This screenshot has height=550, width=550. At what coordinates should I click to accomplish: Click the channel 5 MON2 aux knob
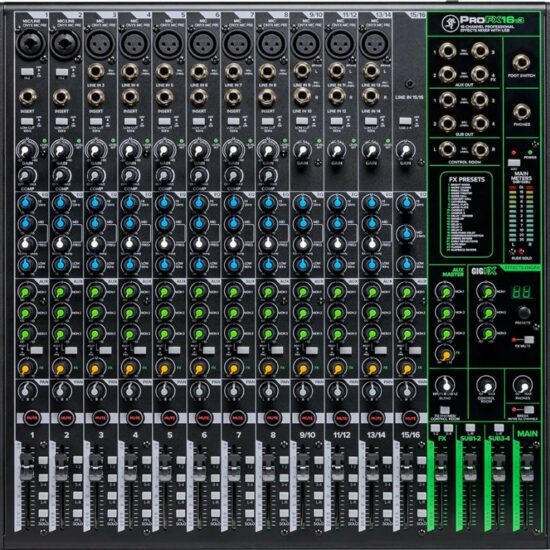(x=165, y=312)
